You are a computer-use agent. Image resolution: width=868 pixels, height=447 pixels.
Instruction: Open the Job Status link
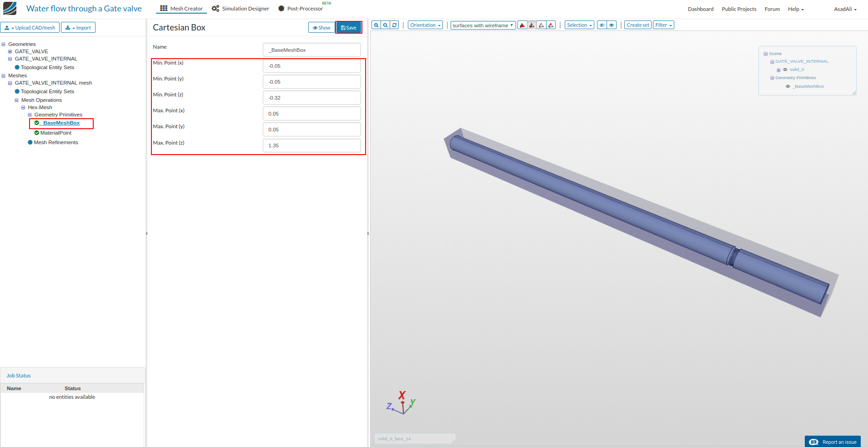19,376
